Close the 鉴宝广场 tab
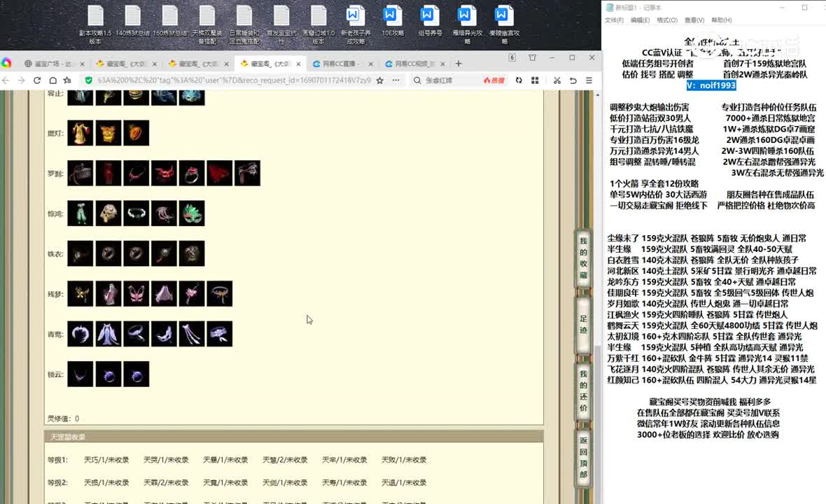 click(x=82, y=64)
